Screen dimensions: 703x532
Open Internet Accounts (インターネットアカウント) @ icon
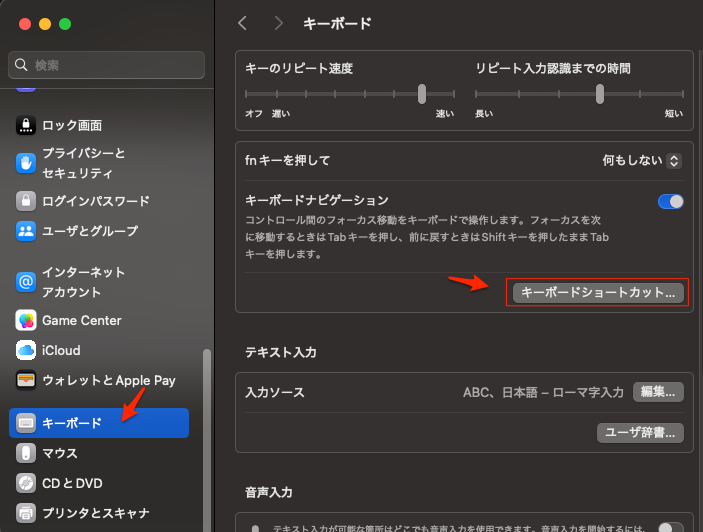tap(26, 282)
